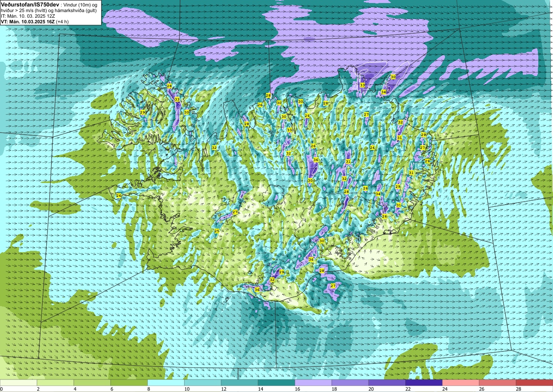This screenshot has width=553, height=392.
Task: Click the 18–20 m/s purple legend swatch
Action: pyautogui.click(x=350, y=383)
